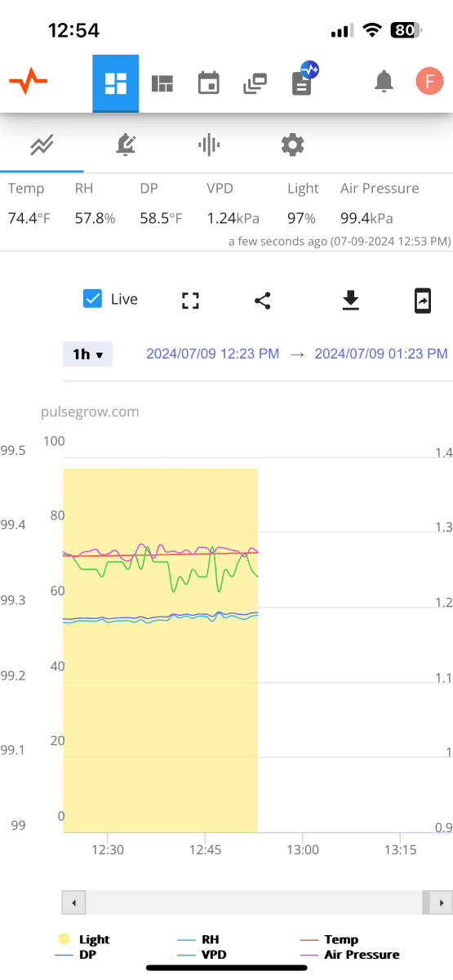Open the report document icon with badge

tap(304, 80)
